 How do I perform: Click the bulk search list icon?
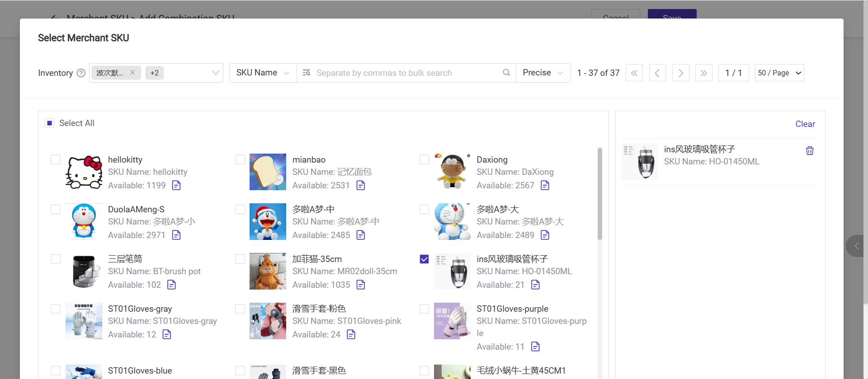point(307,73)
